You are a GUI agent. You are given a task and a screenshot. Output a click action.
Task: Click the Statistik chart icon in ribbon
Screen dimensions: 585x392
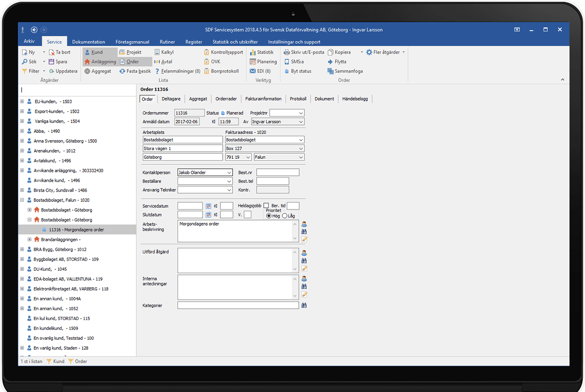point(253,52)
